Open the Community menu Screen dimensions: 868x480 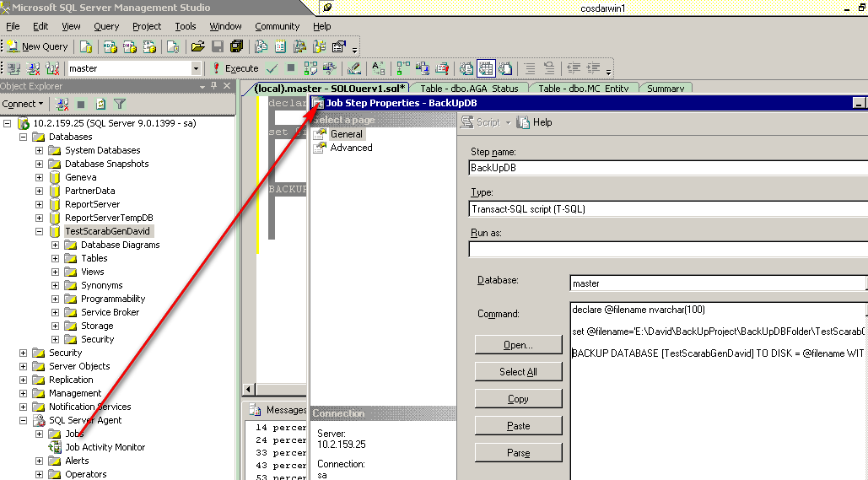[x=277, y=26]
